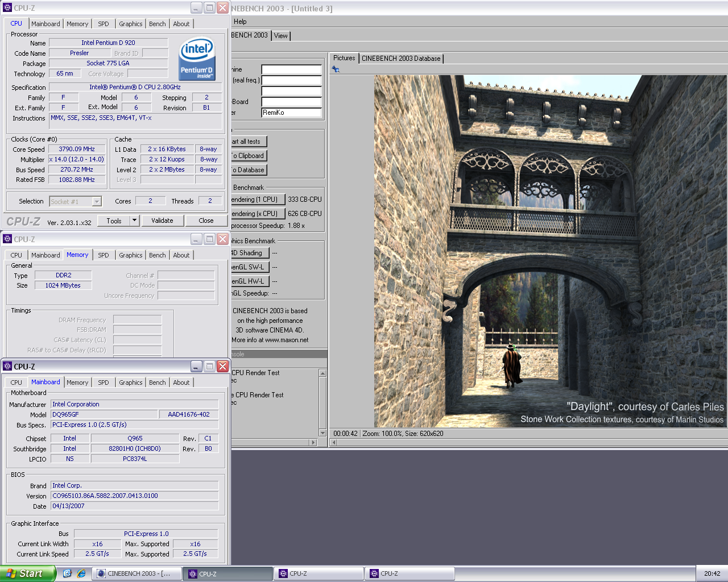The height and width of the screenshot is (582, 728).
Task: Open Bench tab in CPU-Z memory window
Action: tap(158, 255)
